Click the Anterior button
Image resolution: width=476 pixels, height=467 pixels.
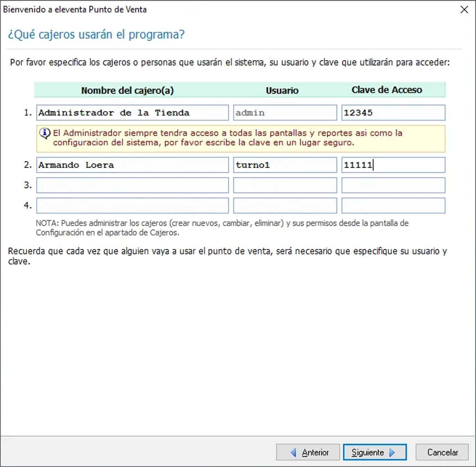click(x=308, y=452)
